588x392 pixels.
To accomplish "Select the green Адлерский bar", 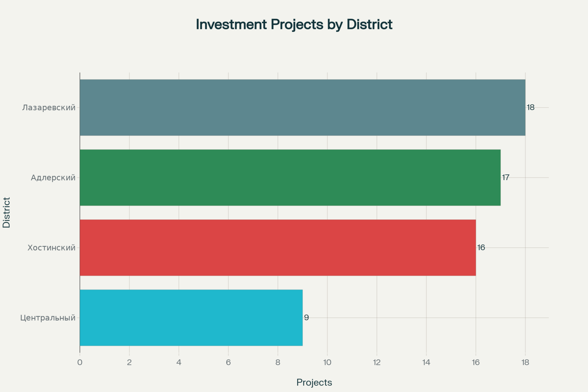I will (290, 177).
